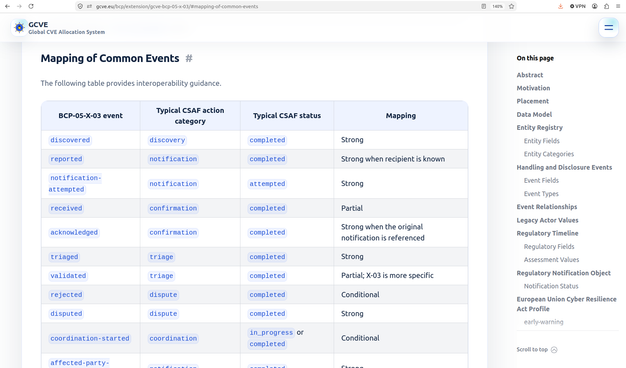Jump to Event Fields subsection
This screenshot has height=368, width=626.
coord(541,180)
